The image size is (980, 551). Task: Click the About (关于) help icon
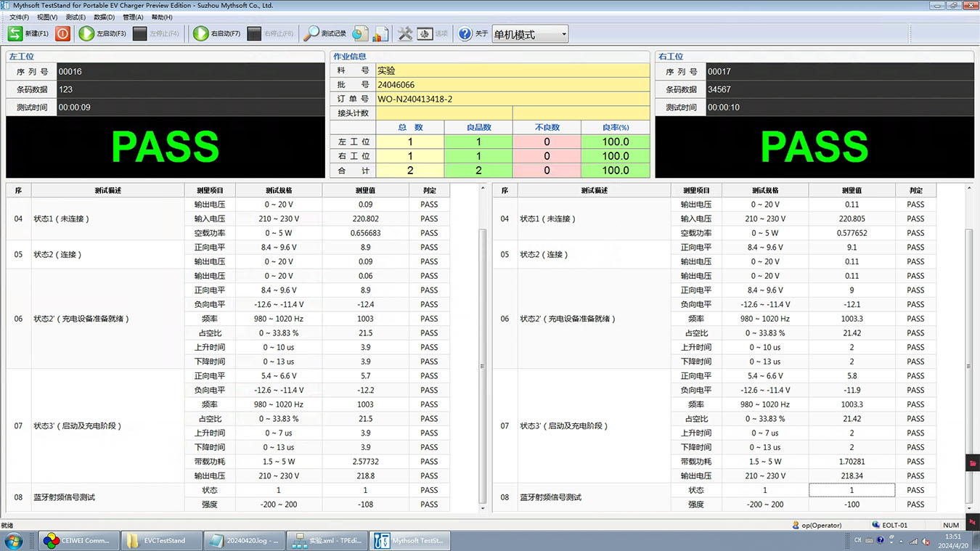click(465, 33)
